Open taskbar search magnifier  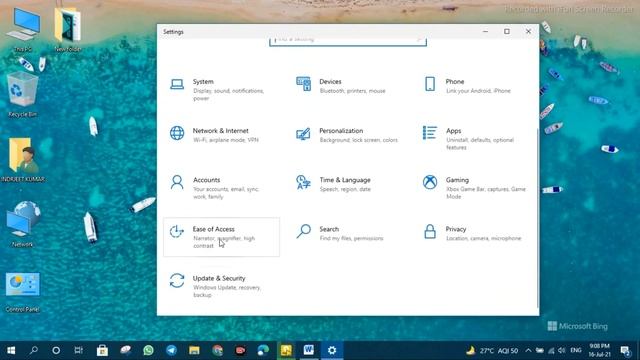tap(33, 350)
